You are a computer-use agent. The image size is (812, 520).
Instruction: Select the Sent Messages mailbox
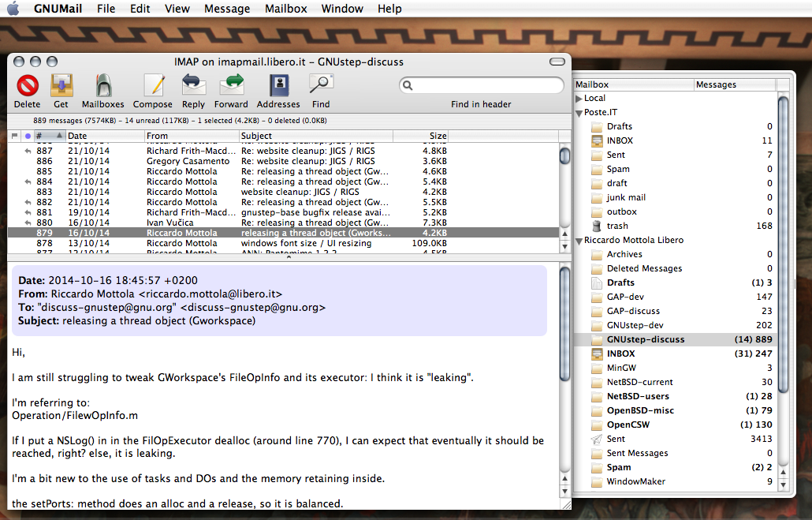pyautogui.click(x=676, y=453)
